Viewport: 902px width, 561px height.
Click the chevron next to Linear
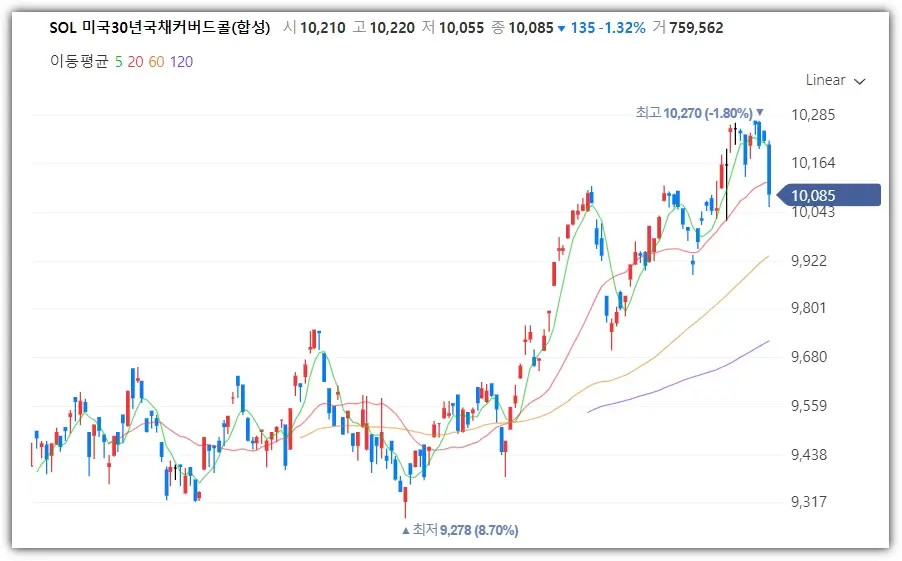coord(860,81)
